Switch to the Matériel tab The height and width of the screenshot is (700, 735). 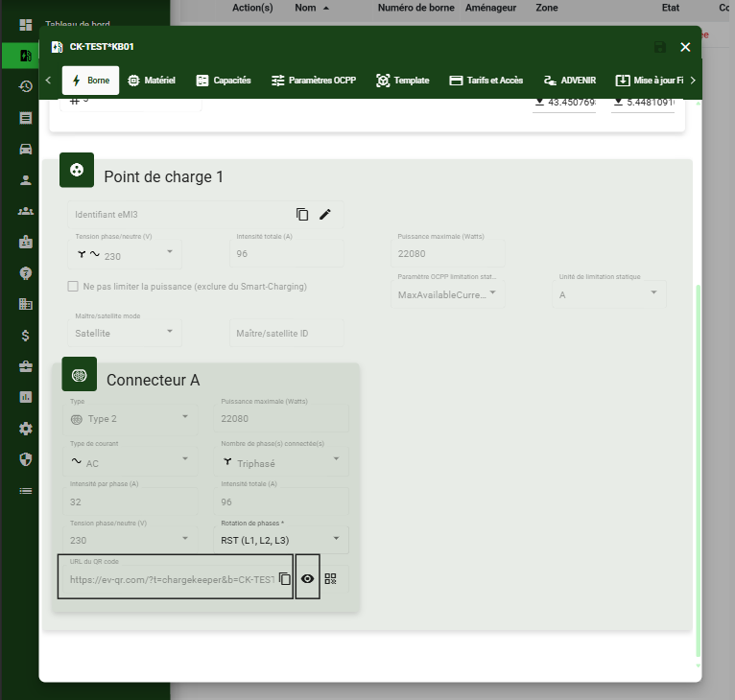pyautogui.click(x=152, y=81)
